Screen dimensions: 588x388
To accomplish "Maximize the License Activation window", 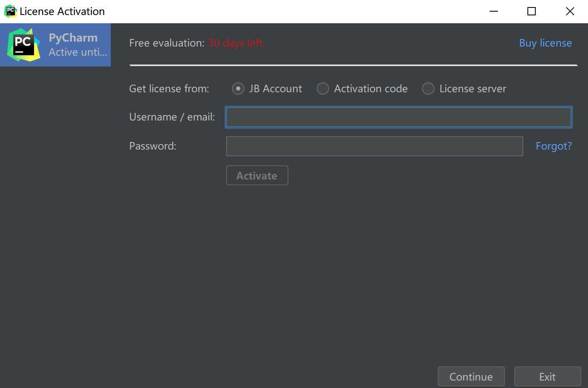I will click(x=532, y=11).
